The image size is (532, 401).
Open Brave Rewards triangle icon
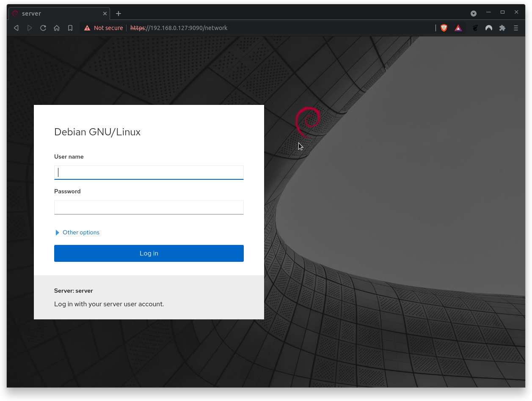[x=458, y=28]
